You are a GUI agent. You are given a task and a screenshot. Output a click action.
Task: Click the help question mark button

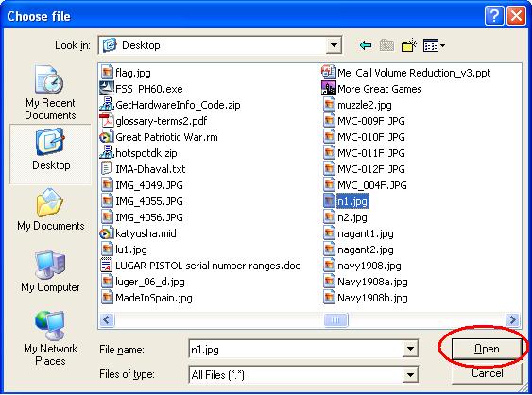pos(493,16)
